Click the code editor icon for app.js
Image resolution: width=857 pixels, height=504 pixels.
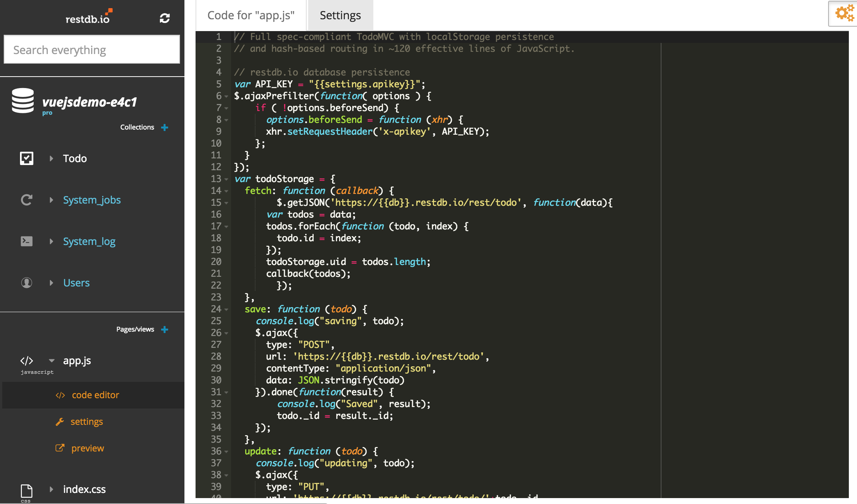(x=60, y=395)
